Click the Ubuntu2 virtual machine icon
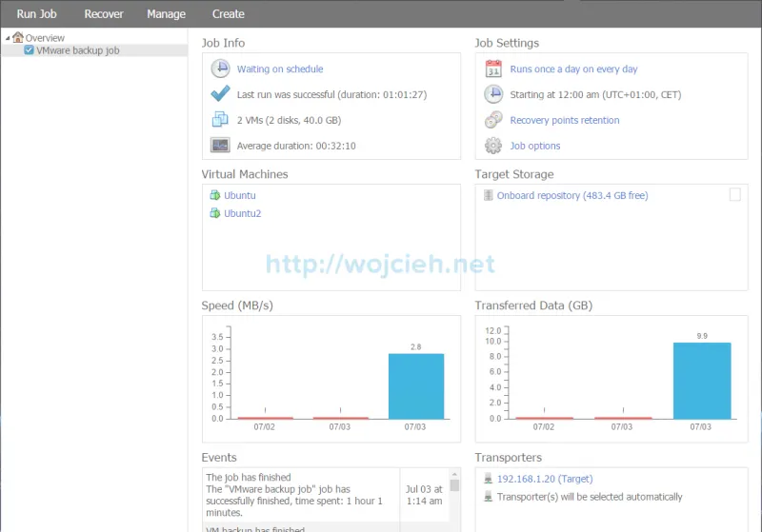 click(215, 213)
